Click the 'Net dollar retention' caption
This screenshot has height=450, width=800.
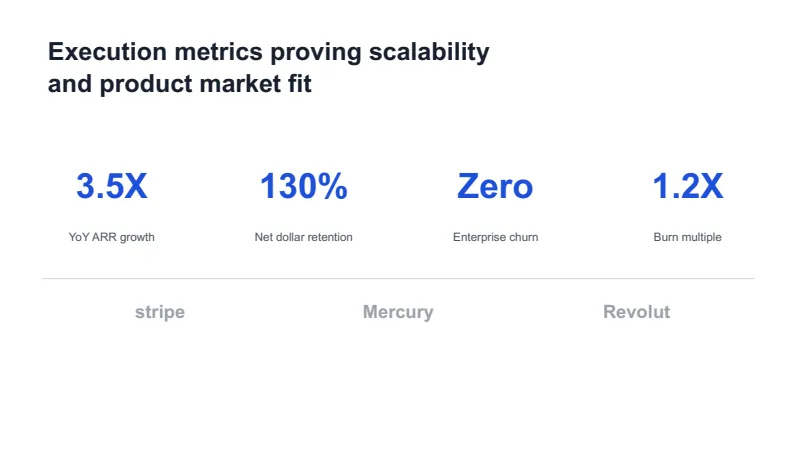[304, 237]
